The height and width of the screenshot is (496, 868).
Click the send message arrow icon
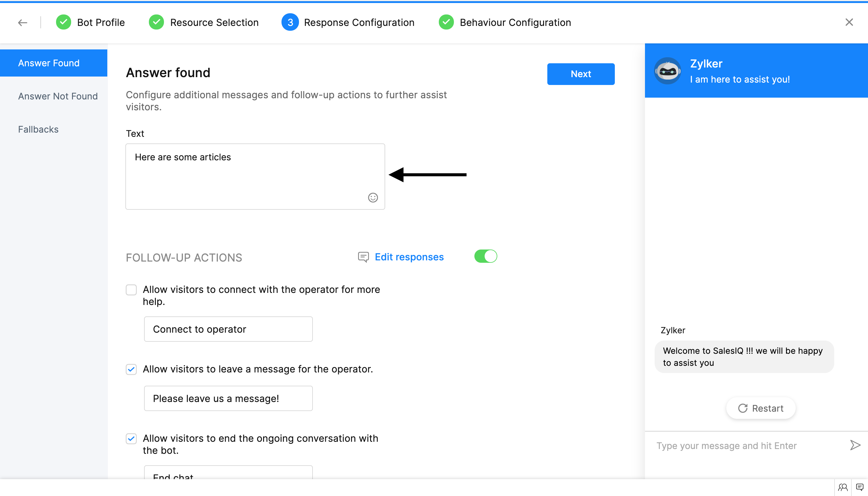(855, 445)
